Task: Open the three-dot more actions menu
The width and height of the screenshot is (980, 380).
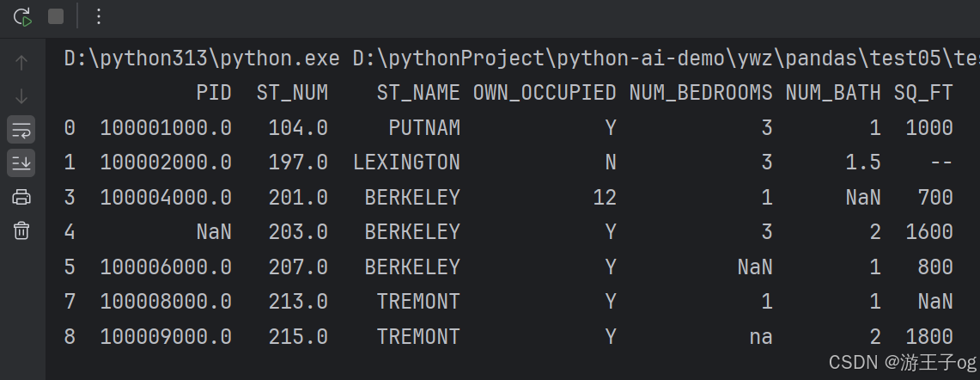Action: [x=98, y=17]
